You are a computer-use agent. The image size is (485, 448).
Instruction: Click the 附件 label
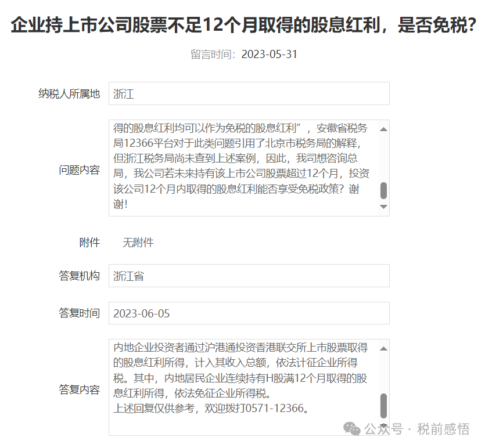[89, 243]
